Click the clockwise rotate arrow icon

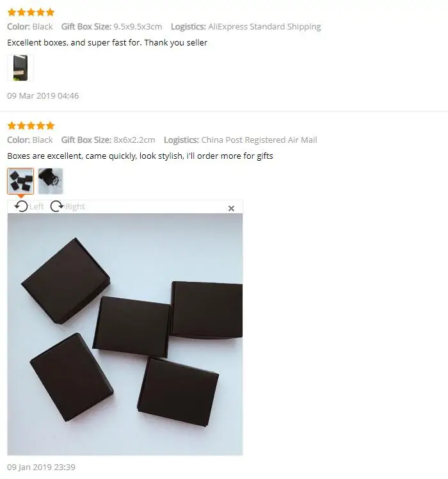(56, 206)
